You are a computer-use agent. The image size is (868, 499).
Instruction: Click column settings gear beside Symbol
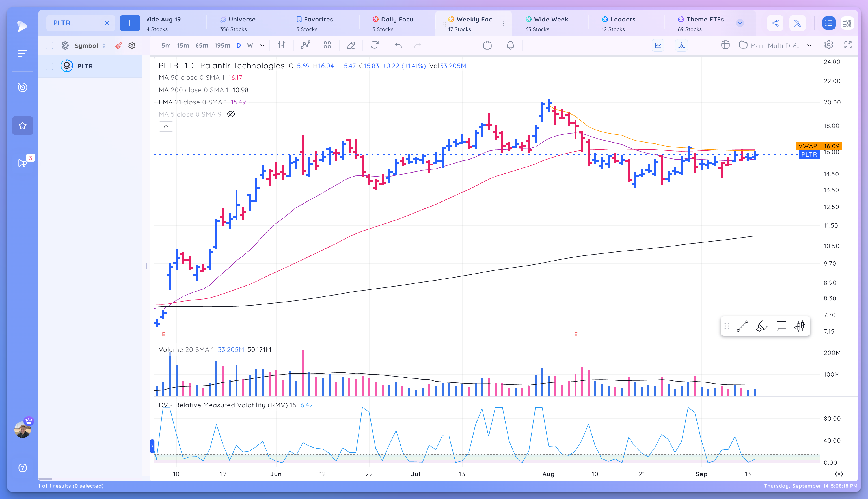[x=65, y=46]
